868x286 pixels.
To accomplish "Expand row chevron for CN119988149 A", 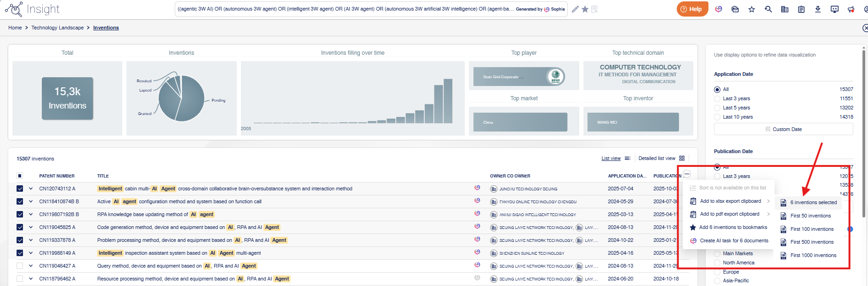I will click(31, 253).
